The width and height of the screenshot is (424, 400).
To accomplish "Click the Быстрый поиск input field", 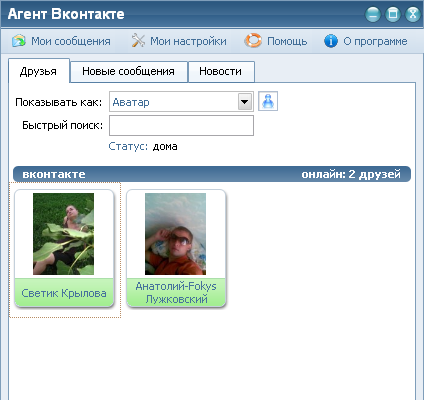I will (x=181, y=125).
